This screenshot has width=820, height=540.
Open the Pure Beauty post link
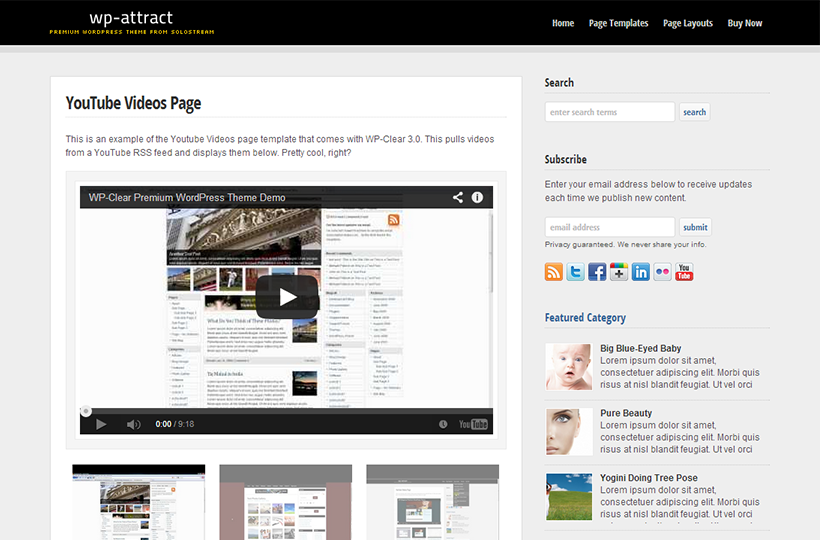(x=626, y=413)
